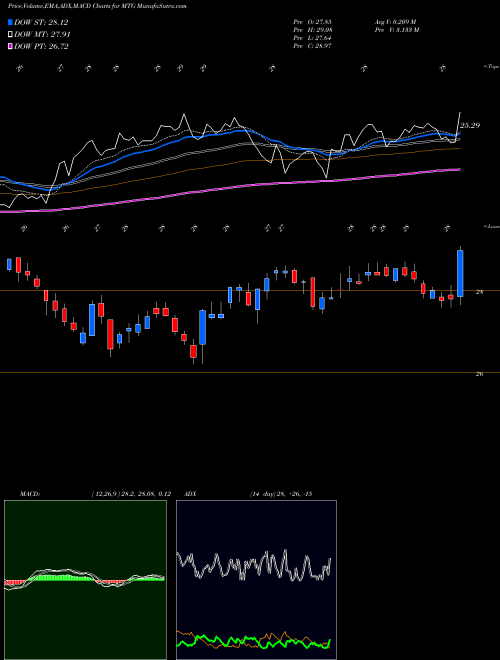Click the 'MACD:' panel label
The height and width of the screenshot is (660, 500).
(30, 494)
